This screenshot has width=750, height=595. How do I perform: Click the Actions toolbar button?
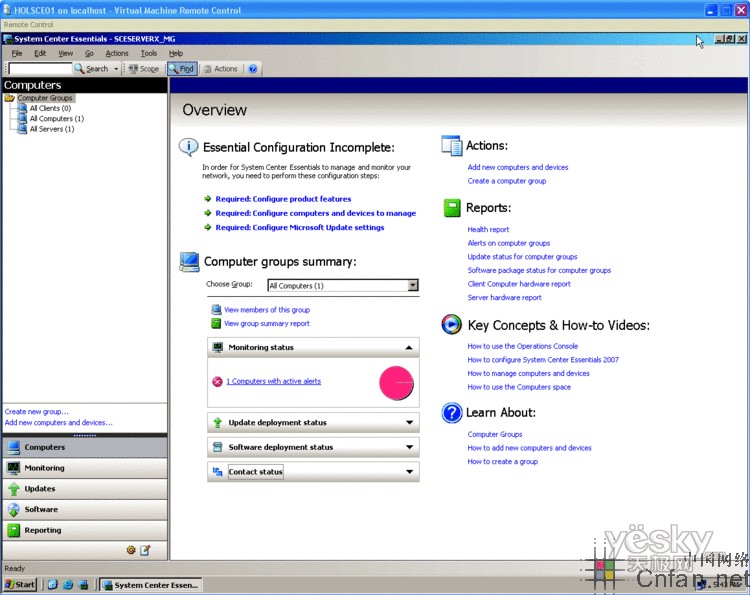pos(221,69)
